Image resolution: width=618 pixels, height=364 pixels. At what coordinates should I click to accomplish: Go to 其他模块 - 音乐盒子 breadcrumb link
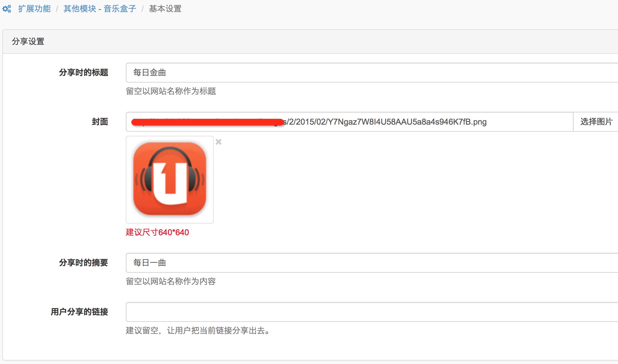(100, 9)
